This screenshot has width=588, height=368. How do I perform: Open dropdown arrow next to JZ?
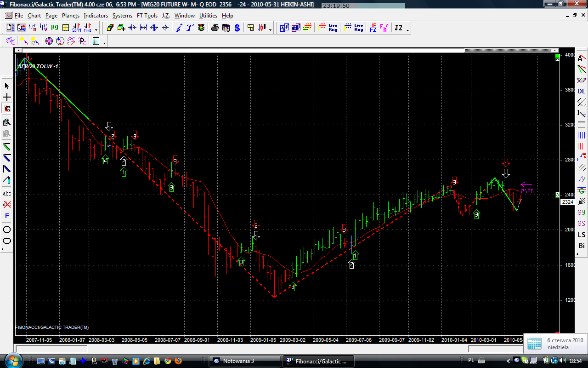(x=407, y=30)
